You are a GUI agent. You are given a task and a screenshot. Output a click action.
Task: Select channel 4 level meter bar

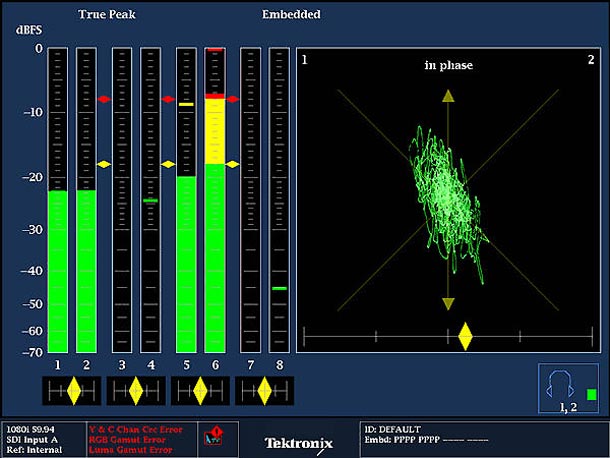[151, 200]
